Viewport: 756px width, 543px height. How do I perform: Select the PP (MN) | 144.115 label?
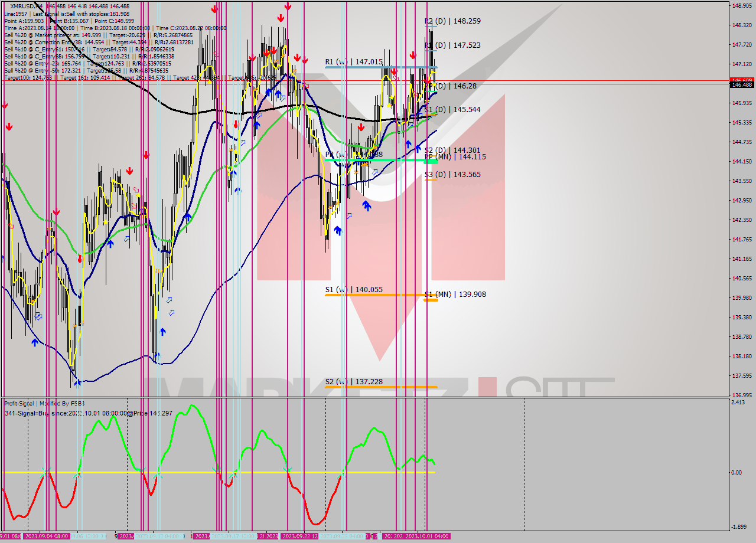coord(455,157)
